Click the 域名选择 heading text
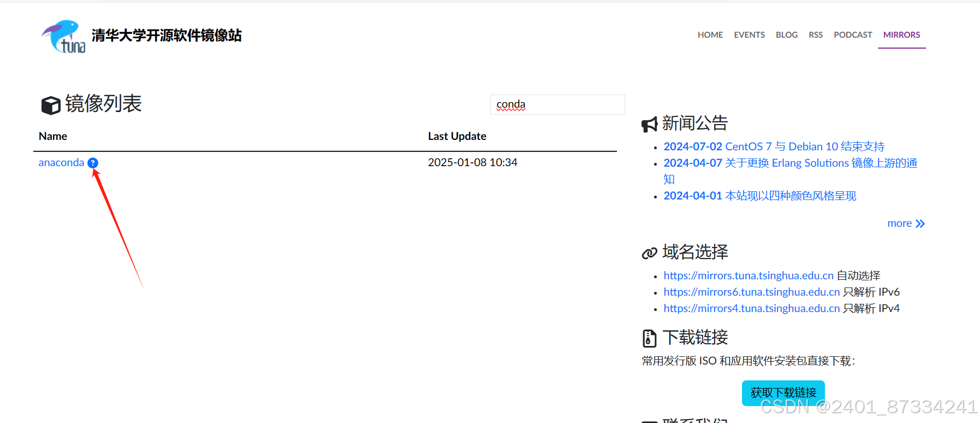This screenshot has width=980, height=423. pyautogui.click(x=695, y=252)
